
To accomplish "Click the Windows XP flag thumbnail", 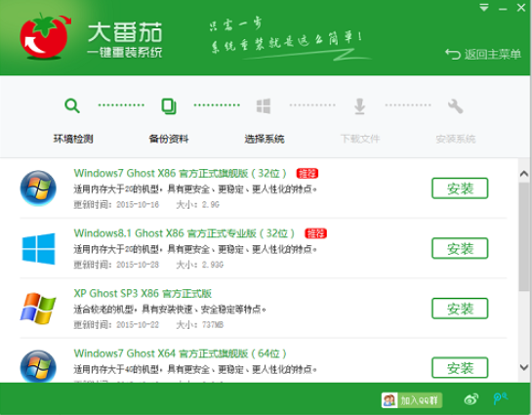I will pyautogui.click(x=38, y=309).
